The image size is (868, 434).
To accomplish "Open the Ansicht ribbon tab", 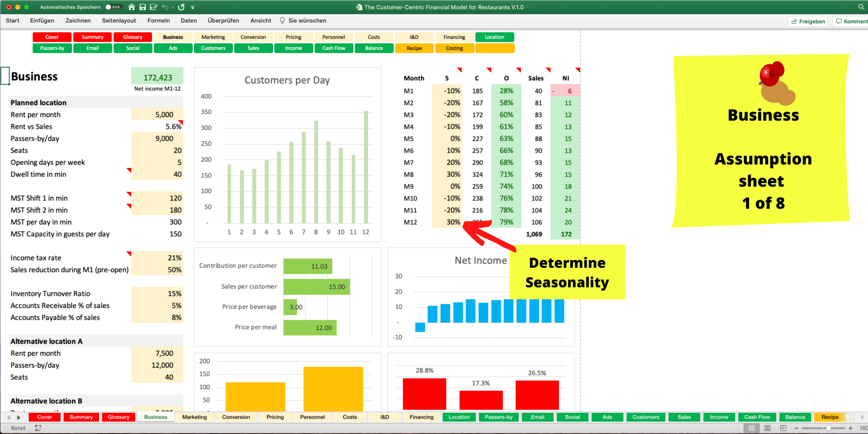I will (261, 20).
